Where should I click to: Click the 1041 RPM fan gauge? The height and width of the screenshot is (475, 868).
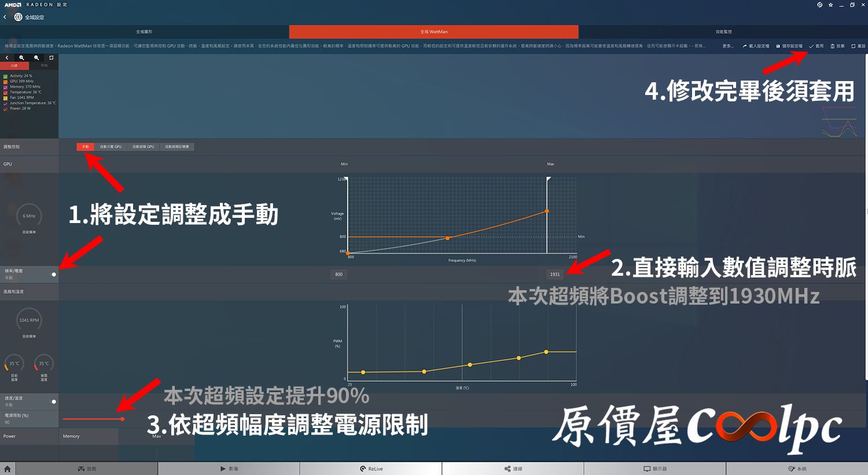tap(29, 320)
